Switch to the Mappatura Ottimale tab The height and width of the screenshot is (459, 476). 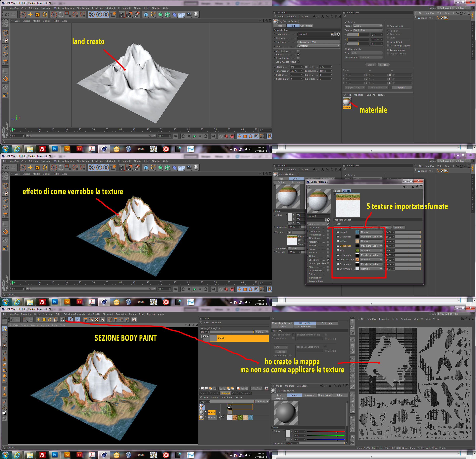coord(282,323)
